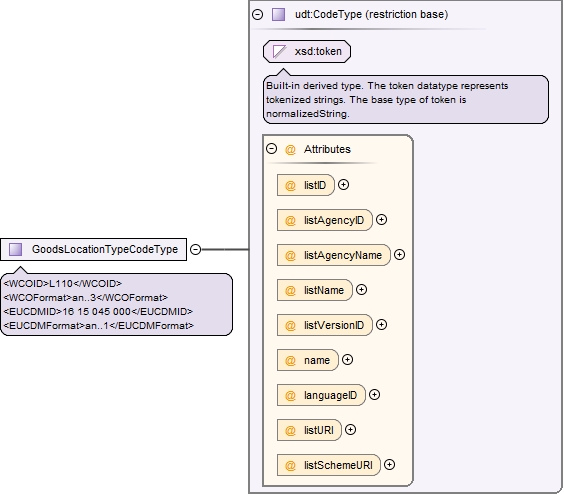The width and height of the screenshot is (564, 495).
Task: Expand the languageID attribute
Action: 374,395
